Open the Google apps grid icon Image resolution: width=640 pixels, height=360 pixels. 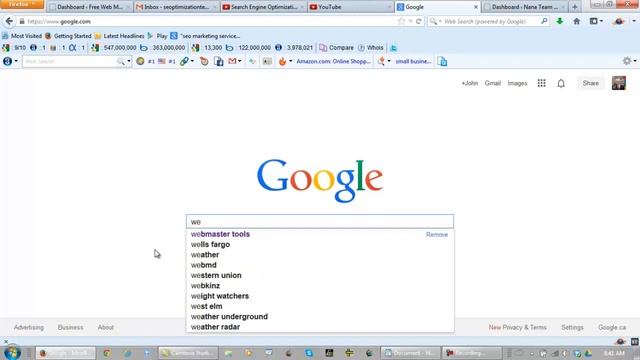pos(541,83)
